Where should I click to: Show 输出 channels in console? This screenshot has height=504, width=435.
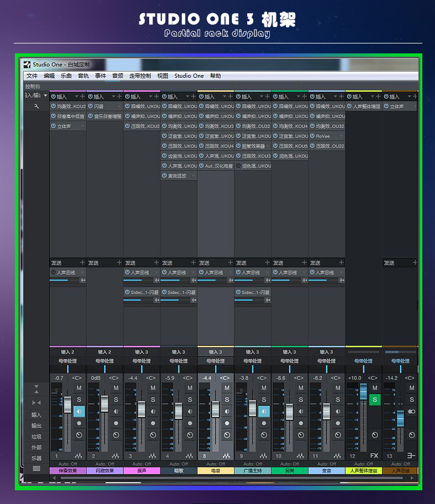(36, 426)
